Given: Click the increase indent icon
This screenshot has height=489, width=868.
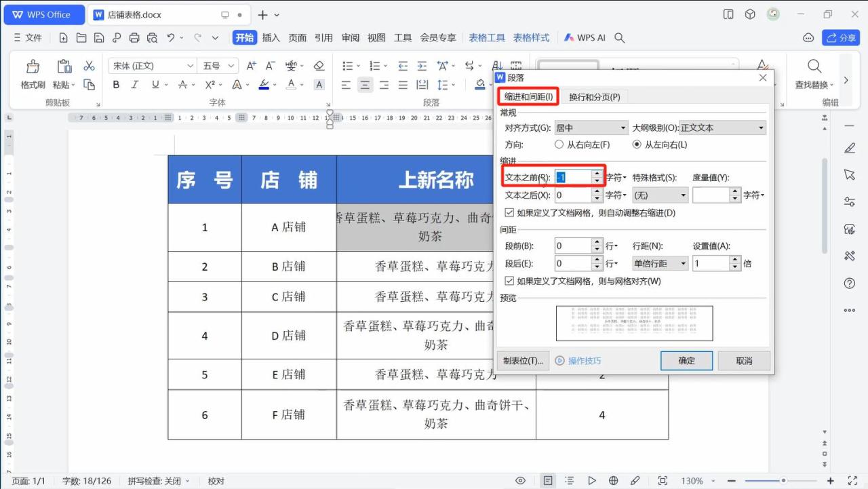Looking at the screenshot, I should coord(422,66).
